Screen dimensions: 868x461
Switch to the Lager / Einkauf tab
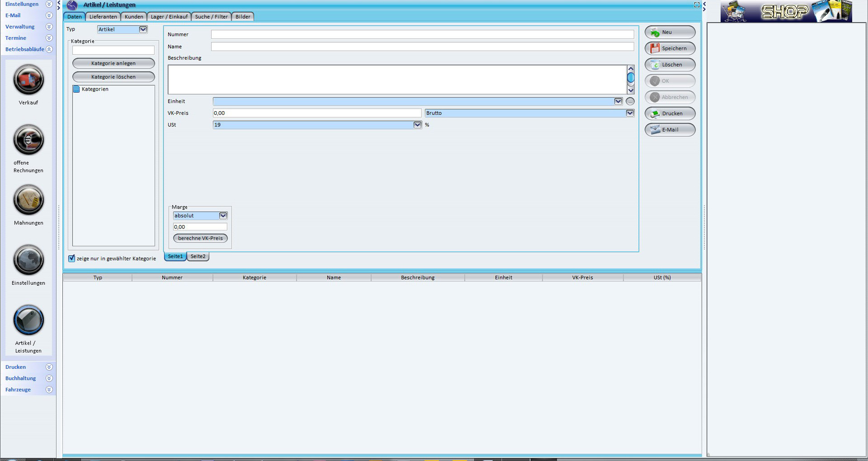point(169,17)
